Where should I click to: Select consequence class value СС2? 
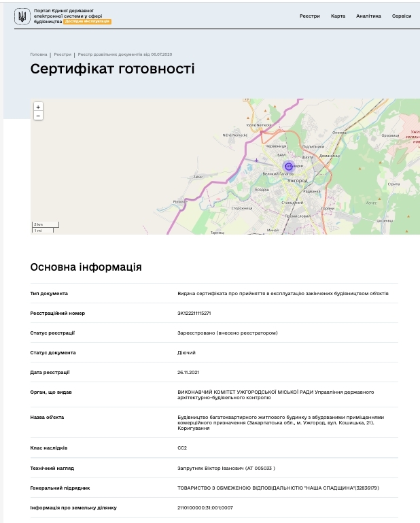click(182, 448)
